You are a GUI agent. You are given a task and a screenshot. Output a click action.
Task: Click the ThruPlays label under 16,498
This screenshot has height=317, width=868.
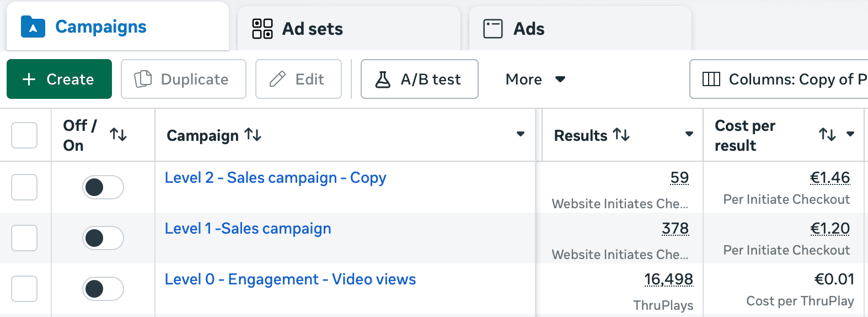coord(663,305)
